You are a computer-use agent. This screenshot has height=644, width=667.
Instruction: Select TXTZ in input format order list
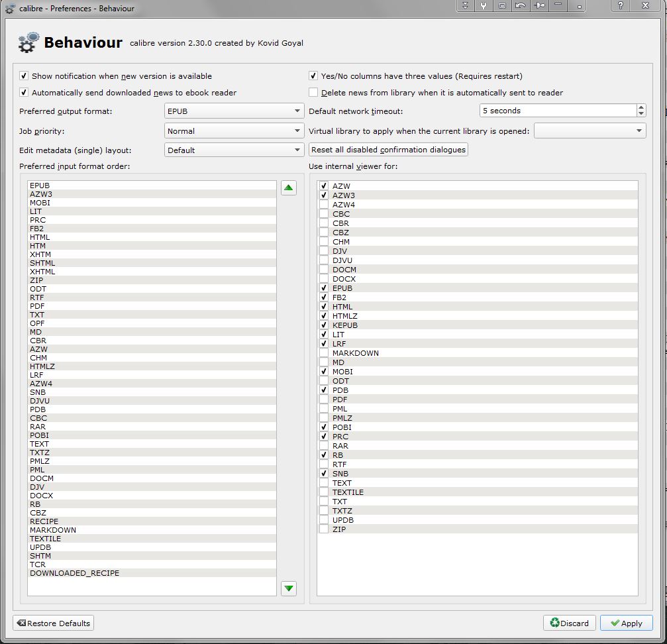(152, 453)
